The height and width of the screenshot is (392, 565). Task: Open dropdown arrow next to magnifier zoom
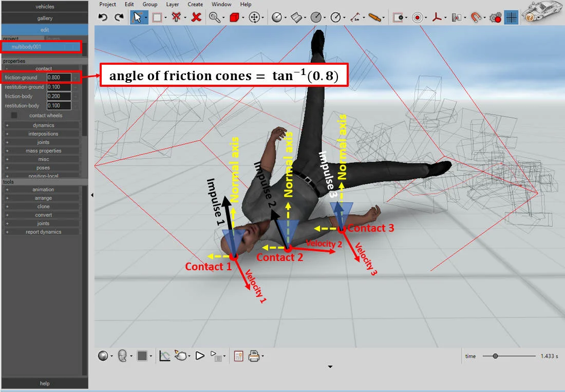[x=223, y=17]
